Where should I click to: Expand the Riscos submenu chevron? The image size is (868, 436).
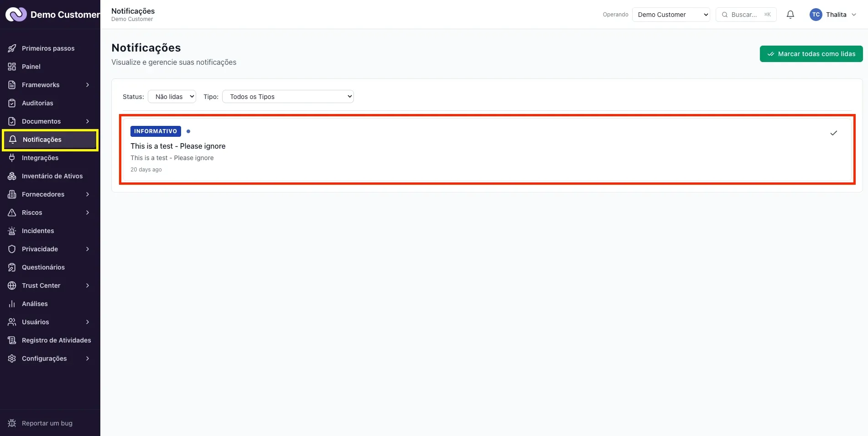pos(88,213)
